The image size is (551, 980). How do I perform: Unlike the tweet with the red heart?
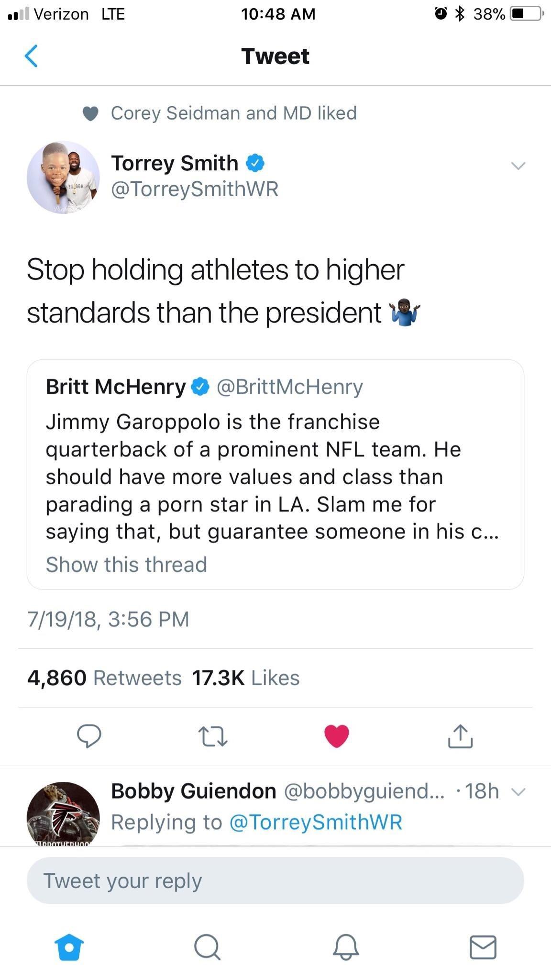click(x=337, y=736)
